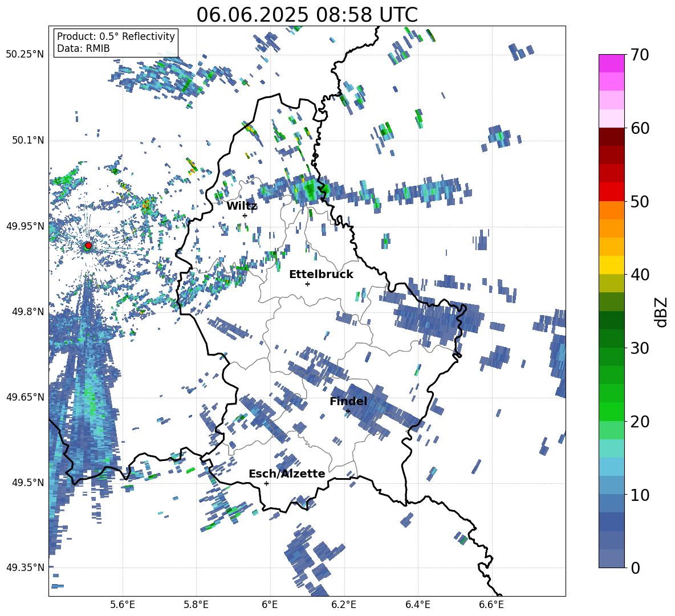Click the Ettelbruck location cross marker

pos(307,284)
